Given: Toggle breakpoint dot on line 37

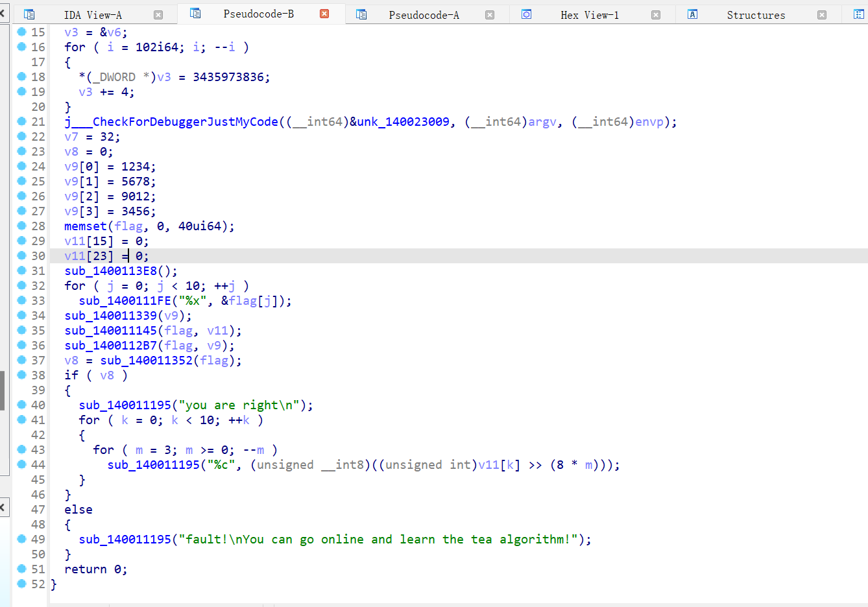Looking at the screenshot, I should 21,360.
